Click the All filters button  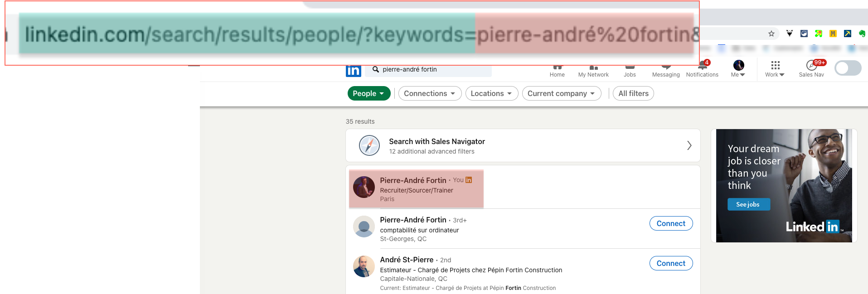click(x=633, y=93)
